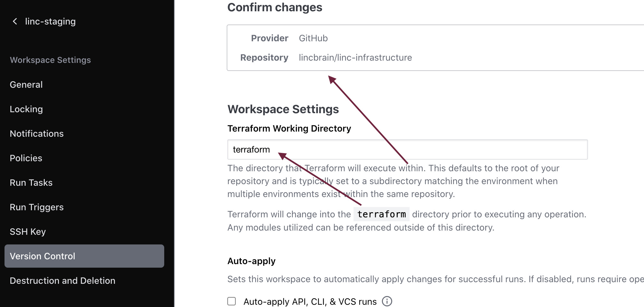Click the GitHub provider value

(x=313, y=38)
